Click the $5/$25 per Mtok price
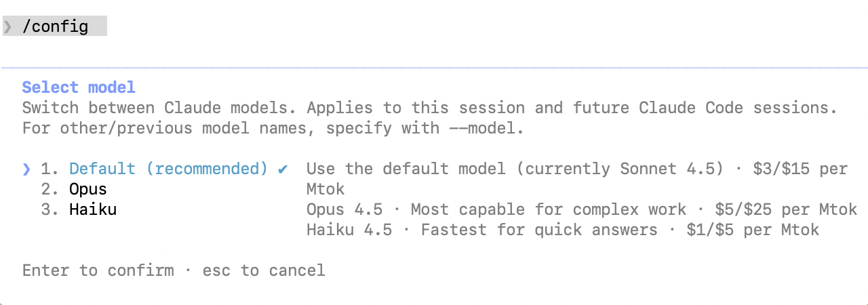868x305 pixels. (x=787, y=209)
